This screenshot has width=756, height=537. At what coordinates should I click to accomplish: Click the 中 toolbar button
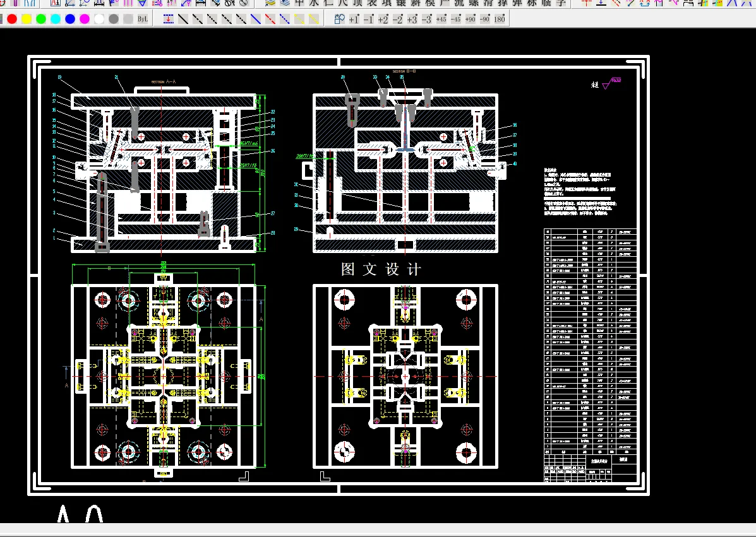coord(299,3)
